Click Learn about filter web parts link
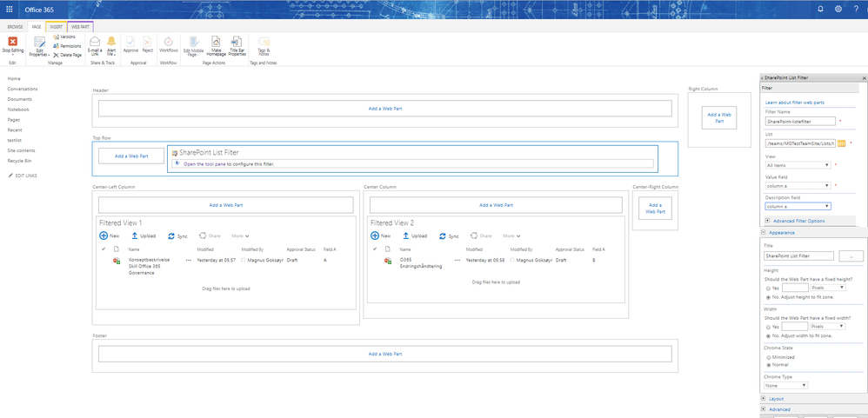Screen dimensions: 868x418 (x=794, y=103)
